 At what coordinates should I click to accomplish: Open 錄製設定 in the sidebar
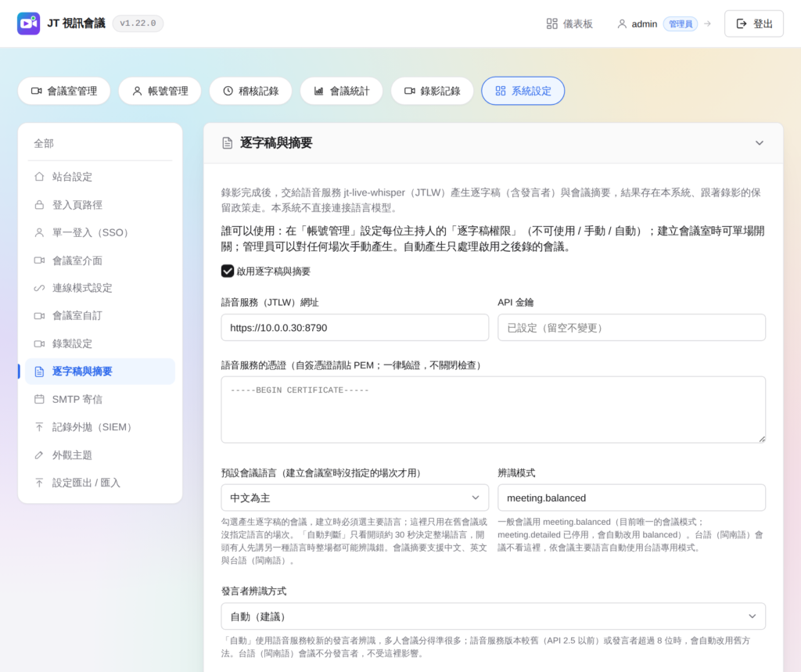pos(99,344)
